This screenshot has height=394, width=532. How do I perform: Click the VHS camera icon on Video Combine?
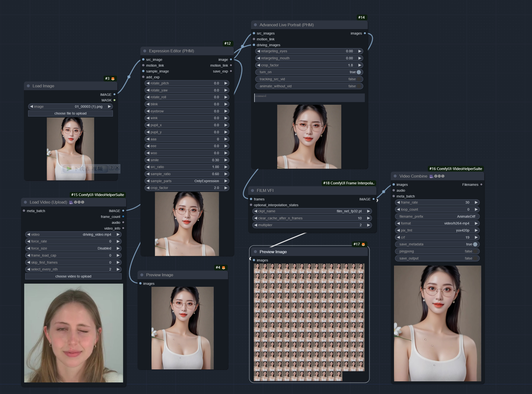pos(431,176)
